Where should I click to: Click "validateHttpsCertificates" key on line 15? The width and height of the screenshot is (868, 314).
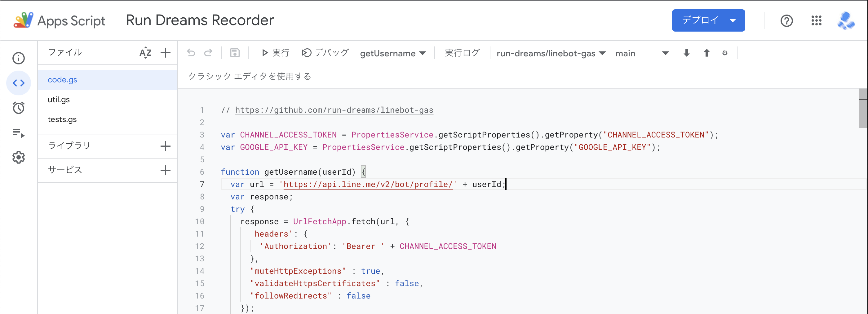click(315, 283)
